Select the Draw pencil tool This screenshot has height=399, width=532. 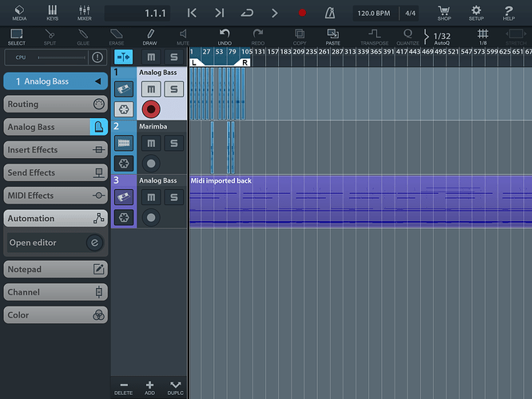[x=149, y=37]
